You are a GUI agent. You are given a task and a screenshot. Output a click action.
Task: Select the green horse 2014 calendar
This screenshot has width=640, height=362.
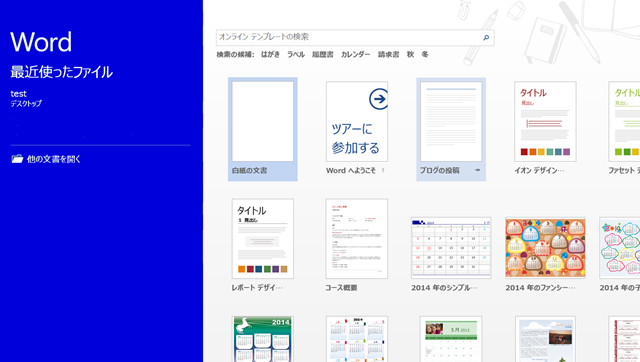(x=263, y=339)
